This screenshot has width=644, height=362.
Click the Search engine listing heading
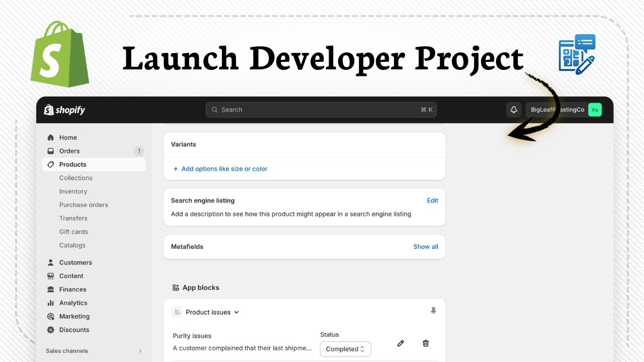tap(203, 201)
